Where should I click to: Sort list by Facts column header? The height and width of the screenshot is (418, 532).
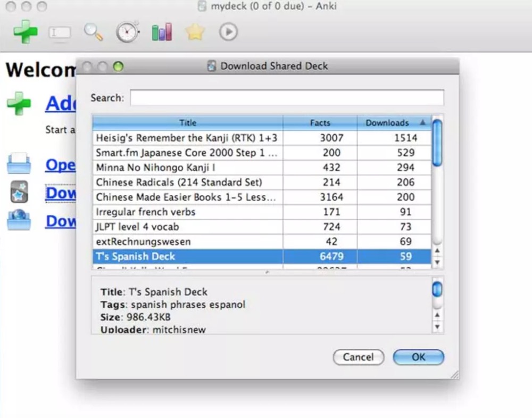tap(320, 122)
